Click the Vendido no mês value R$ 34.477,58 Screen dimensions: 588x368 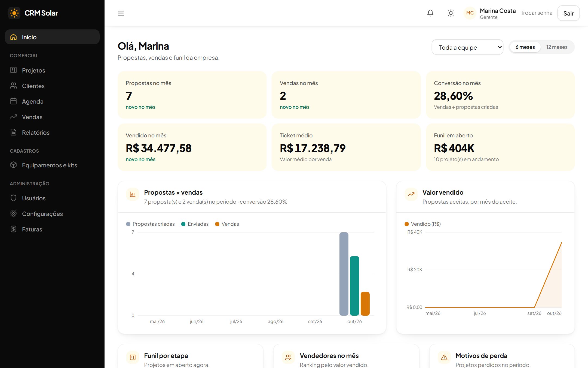tap(159, 148)
